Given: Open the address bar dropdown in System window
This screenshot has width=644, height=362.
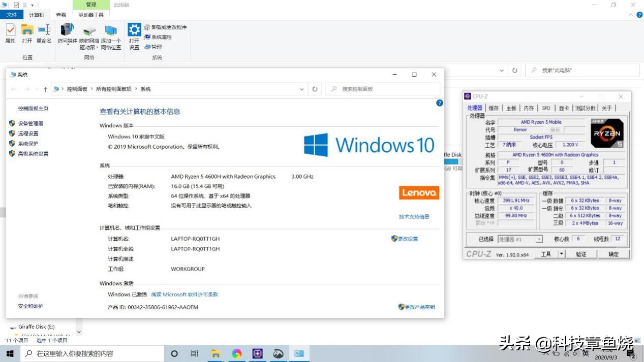Looking at the screenshot, I should pos(301,88).
